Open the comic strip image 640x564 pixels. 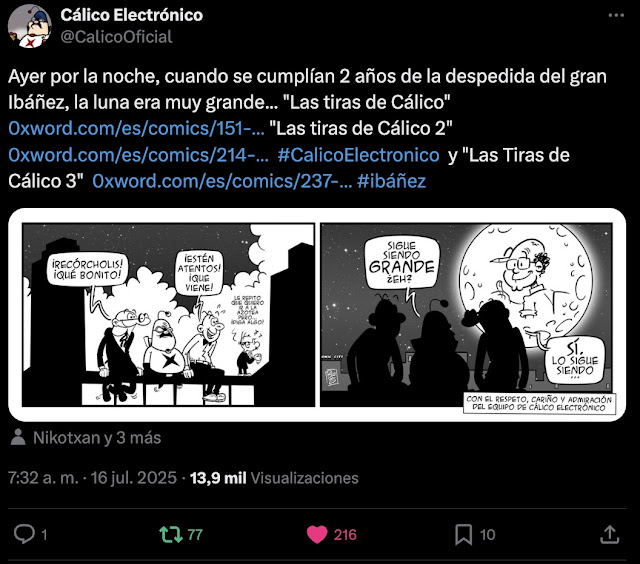point(317,315)
